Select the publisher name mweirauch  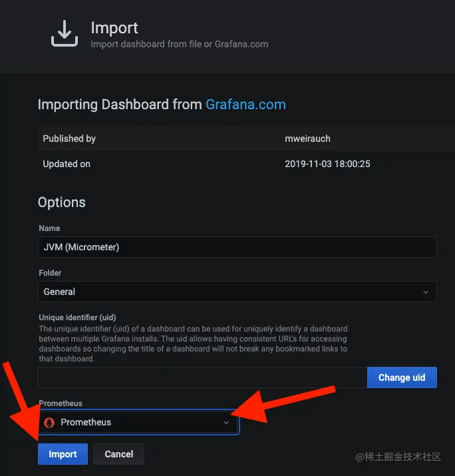(307, 138)
